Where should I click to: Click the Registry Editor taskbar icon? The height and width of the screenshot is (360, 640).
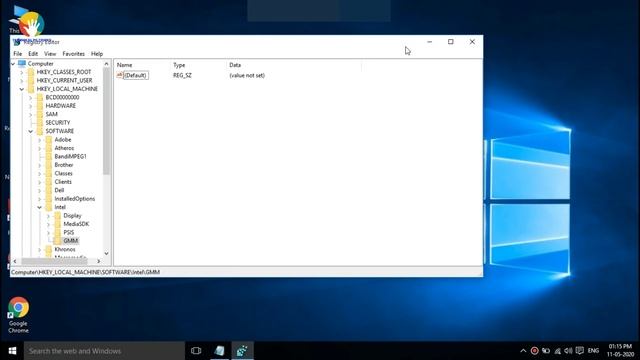point(242,351)
